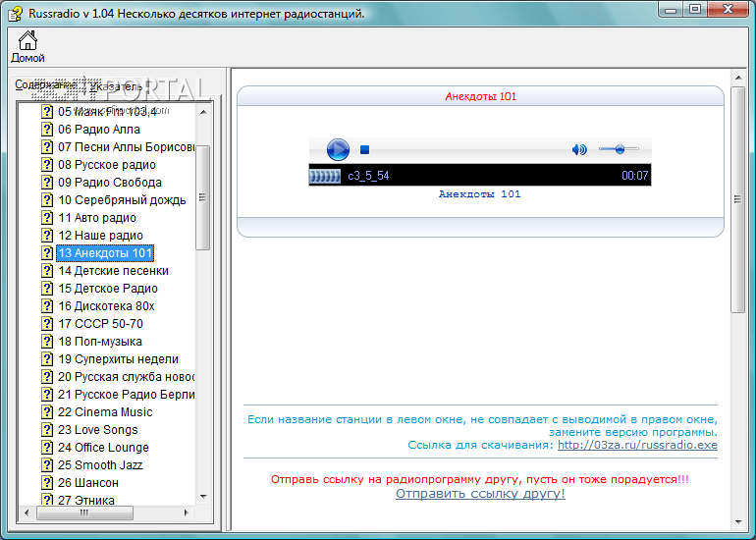Image resolution: width=756 pixels, height=540 pixels.
Task: Open the 03za.ru/russradio.exe download link
Action: point(637,445)
